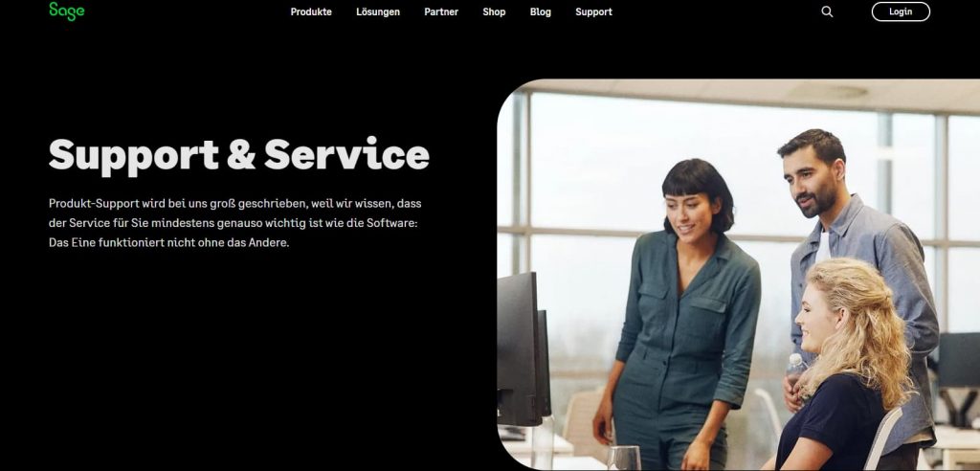The image size is (980, 471).
Task: Click the hero office team photo
Action: pyautogui.click(x=738, y=275)
